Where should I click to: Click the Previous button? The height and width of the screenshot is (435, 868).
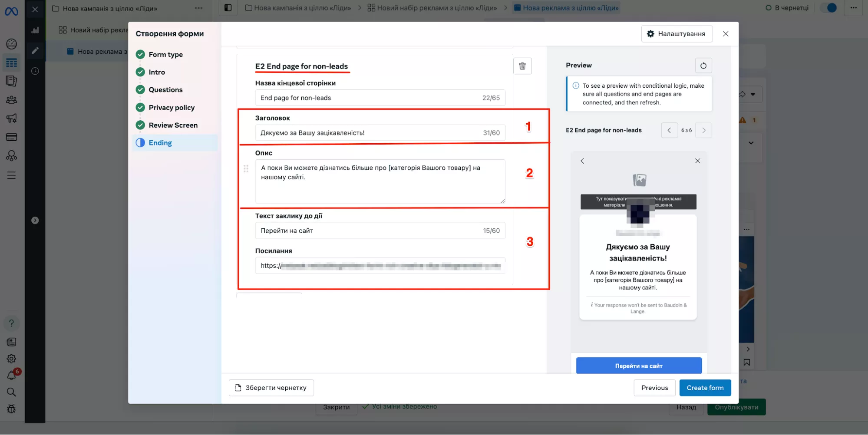(x=654, y=388)
